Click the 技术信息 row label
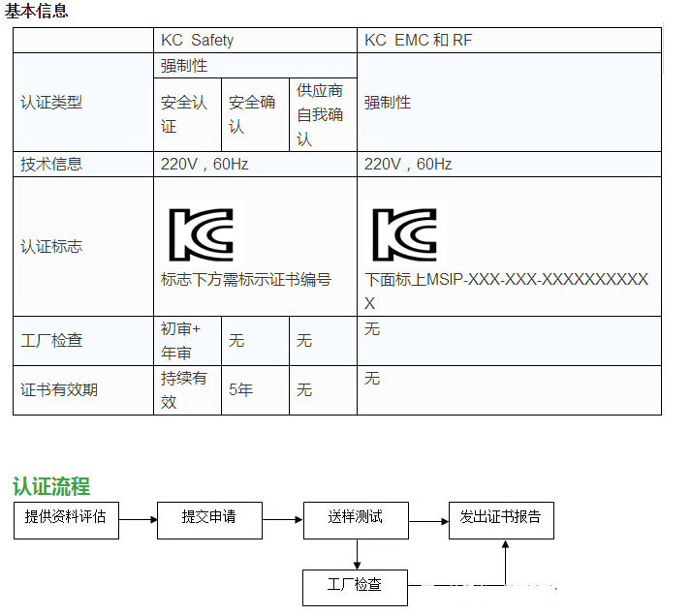 (x=51, y=165)
